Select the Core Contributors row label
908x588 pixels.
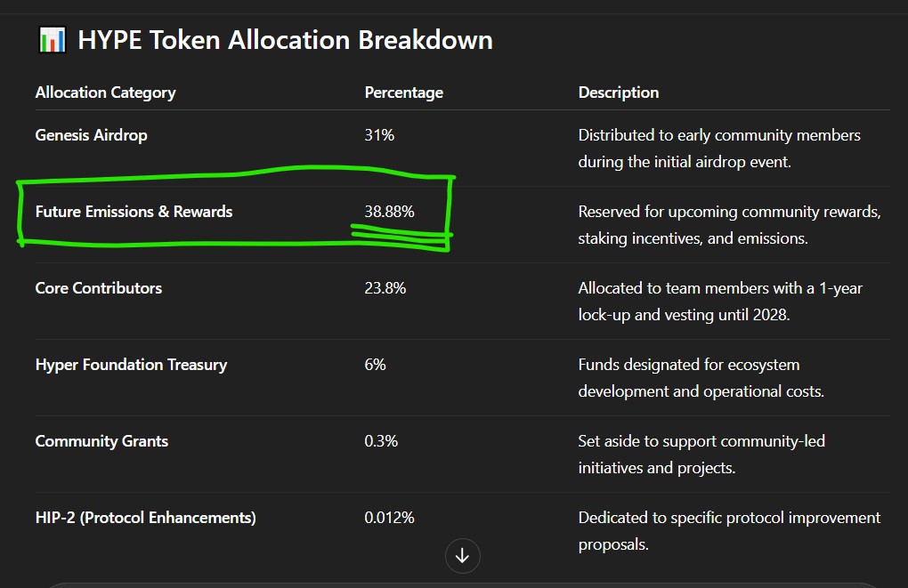pos(99,287)
